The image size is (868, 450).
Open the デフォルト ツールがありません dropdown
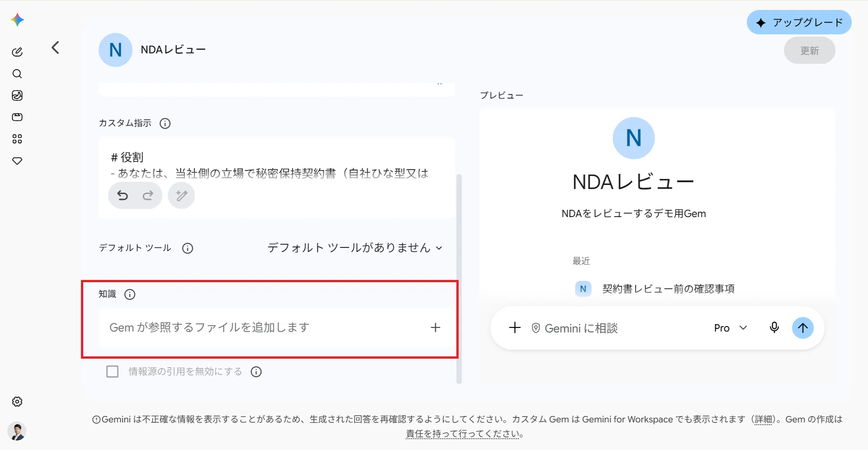[x=355, y=248]
